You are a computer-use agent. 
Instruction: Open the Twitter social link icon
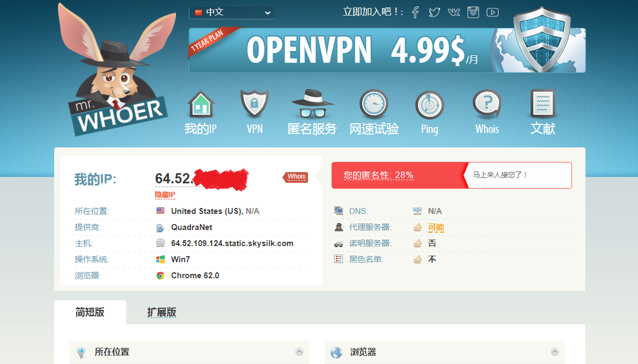point(434,12)
